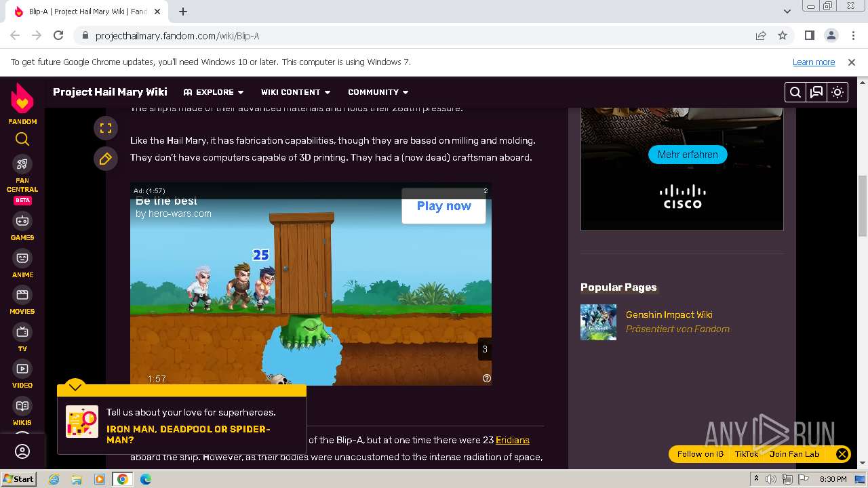Search the wiki using magnifier icon
The image size is (868, 488).
795,92
